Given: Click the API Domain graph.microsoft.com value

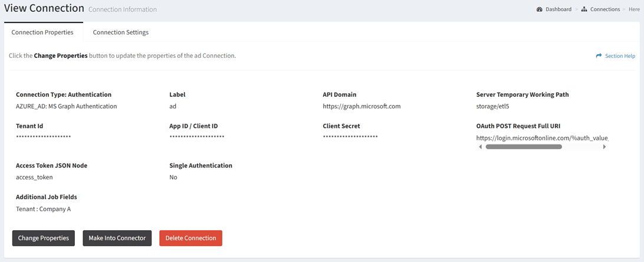Looking at the screenshot, I should tap(362, 107).
